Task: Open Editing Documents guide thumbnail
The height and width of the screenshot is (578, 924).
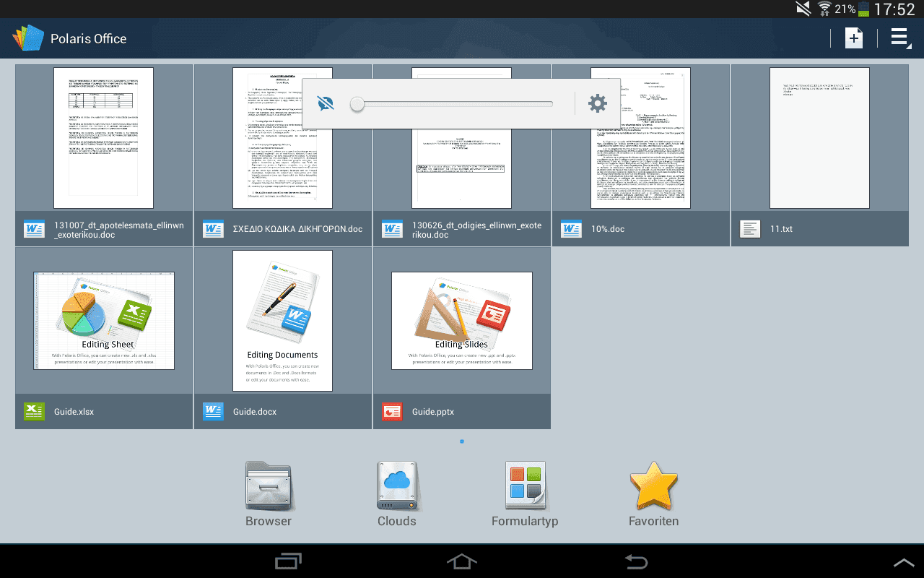Action: (282, 321)
